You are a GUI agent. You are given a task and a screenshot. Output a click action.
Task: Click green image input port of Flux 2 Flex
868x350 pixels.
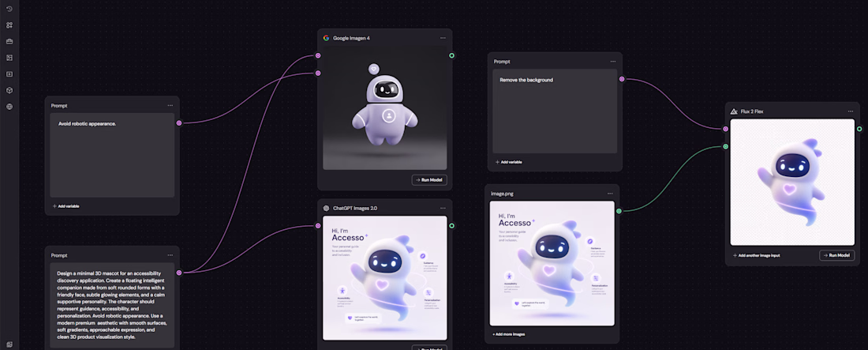725,146
